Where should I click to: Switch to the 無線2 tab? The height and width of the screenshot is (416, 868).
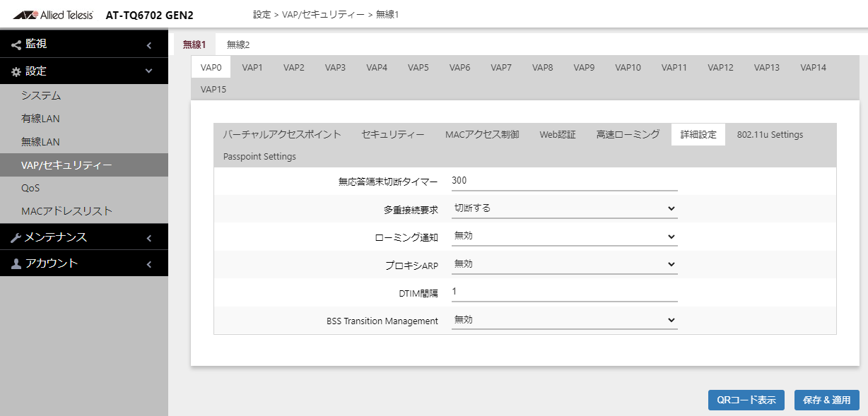coord(238,44)
